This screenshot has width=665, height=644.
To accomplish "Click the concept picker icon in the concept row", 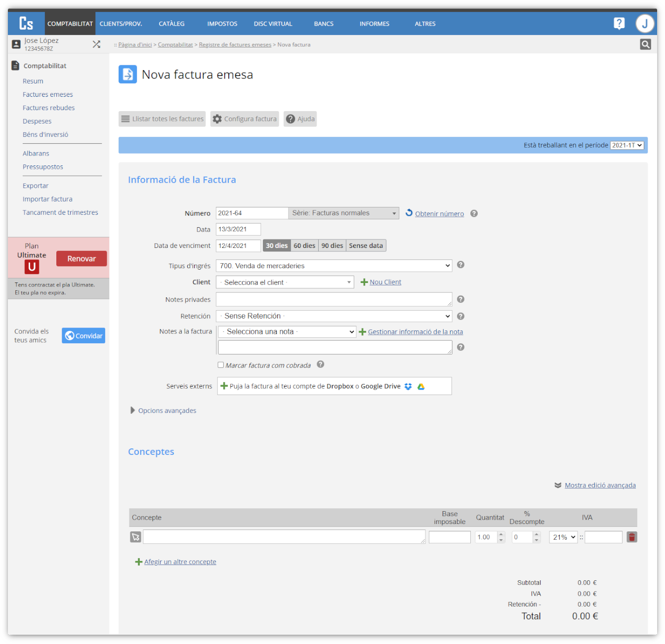I will pos(135,537).
